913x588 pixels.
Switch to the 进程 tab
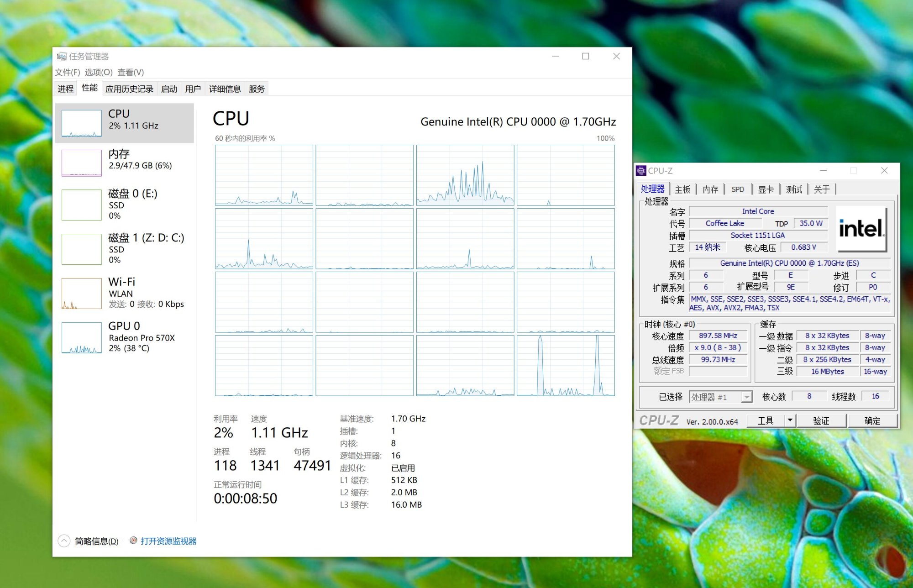(x=65, y=89)
